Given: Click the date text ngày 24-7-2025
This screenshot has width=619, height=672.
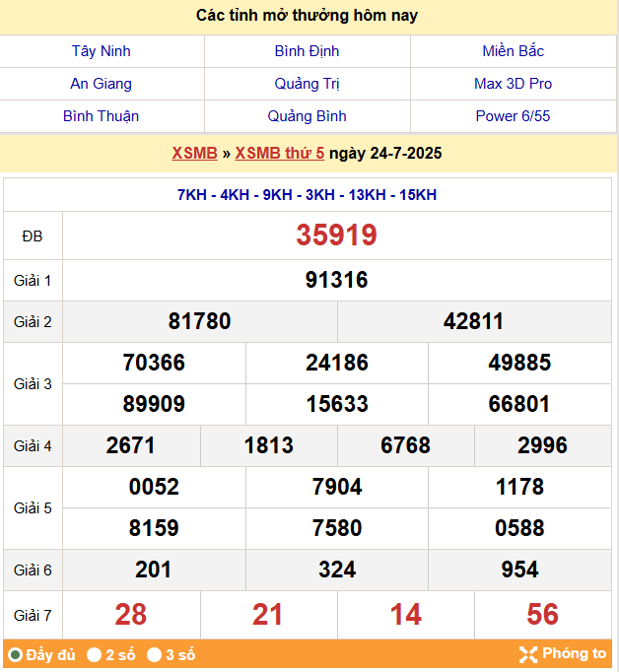Looking at the screenshot, I should tap(385, 154).
